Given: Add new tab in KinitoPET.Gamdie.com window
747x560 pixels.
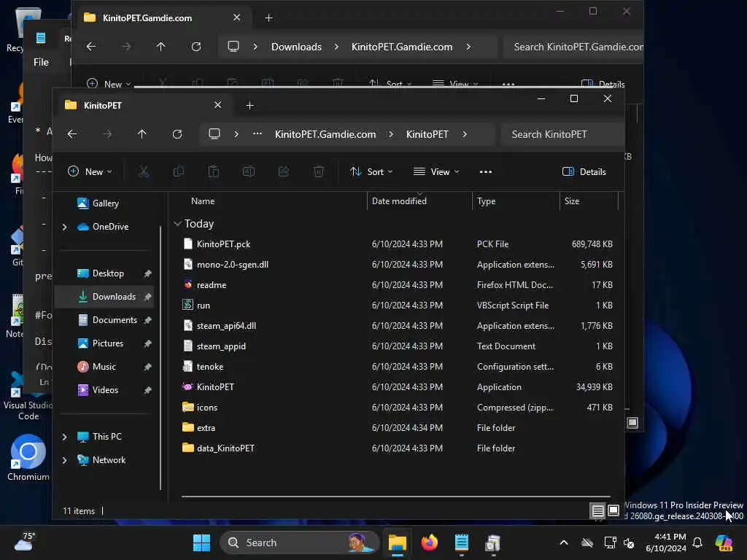Looking at the screenshot, I should tap(268, 18).
